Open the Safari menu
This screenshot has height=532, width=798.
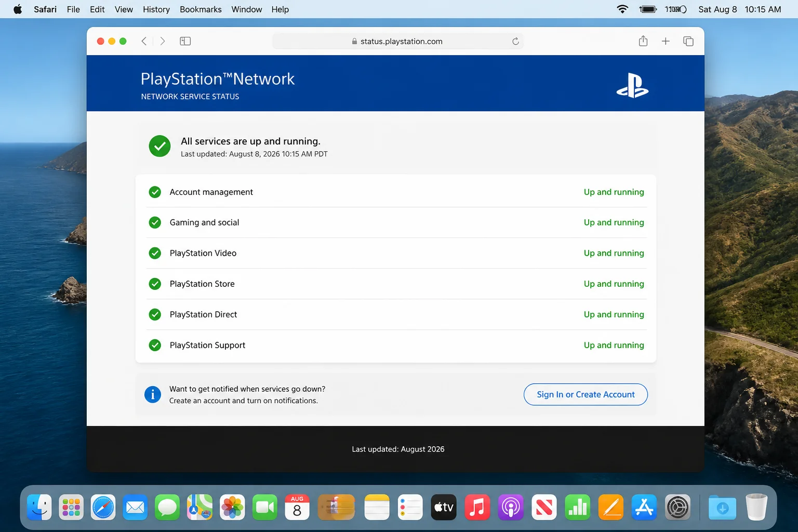pos(45,9)
